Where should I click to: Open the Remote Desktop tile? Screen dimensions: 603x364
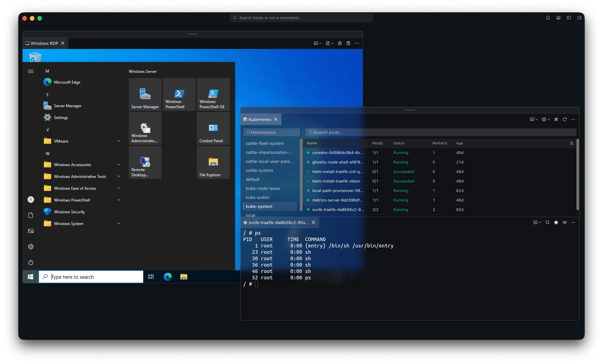click(x=145, y=162)
